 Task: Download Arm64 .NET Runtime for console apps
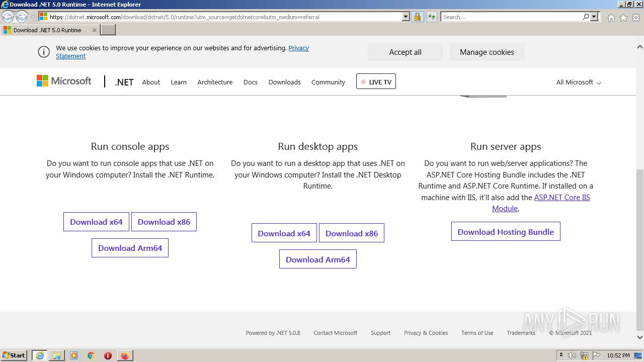[130, 248]
